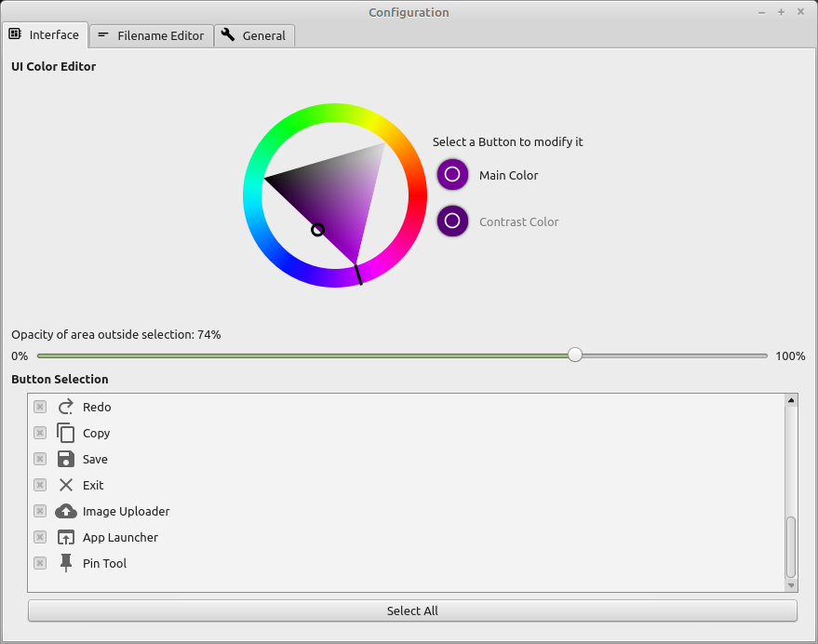818x644 pixels.
Task: Open the General tab
Action: click(x=255, y=36)
